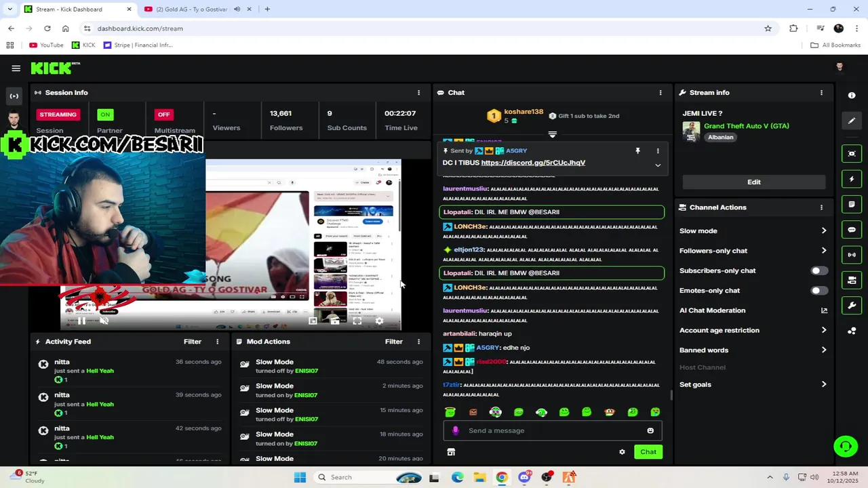Switch to the Gold AG YouTube tab
The image size is (868, 488).
193,9
